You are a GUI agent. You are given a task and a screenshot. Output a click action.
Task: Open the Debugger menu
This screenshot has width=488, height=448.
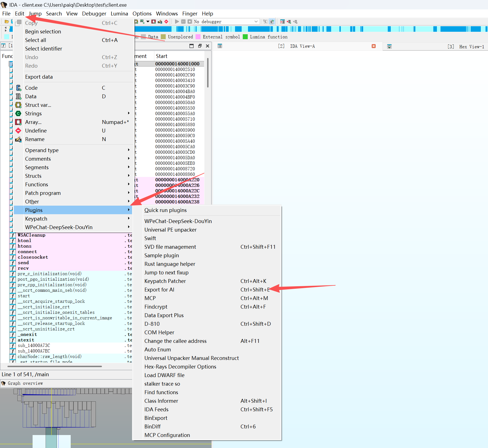click(x=94, y=14)
